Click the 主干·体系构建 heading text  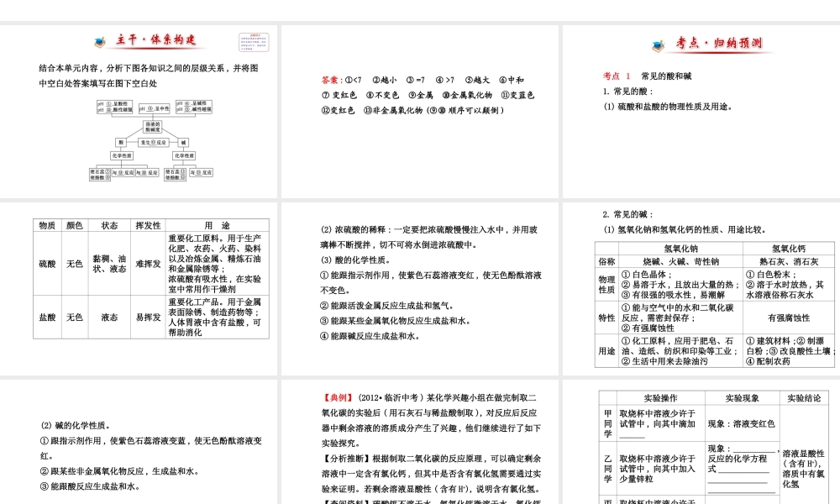(x=156, y=39)
